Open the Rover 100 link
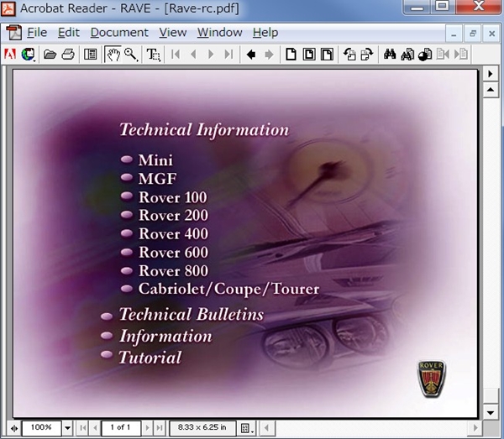Screen dimensions: 504x439 tap(172, 197)
